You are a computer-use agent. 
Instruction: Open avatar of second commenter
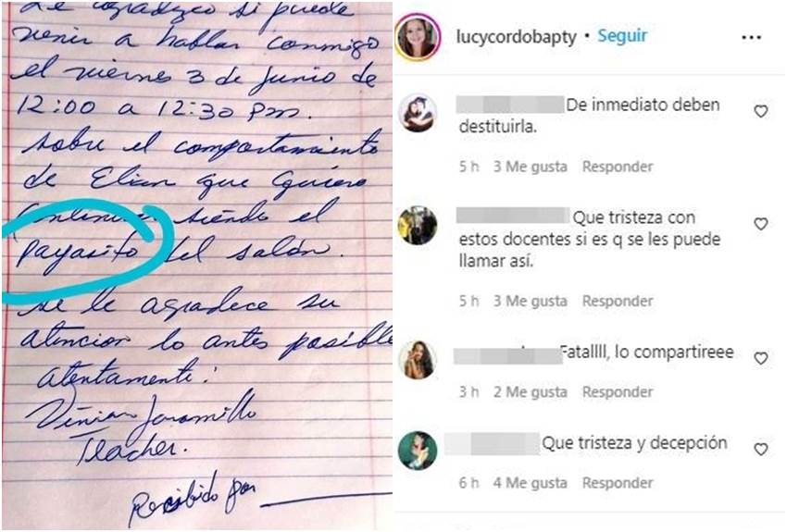[x=418, y=225]
